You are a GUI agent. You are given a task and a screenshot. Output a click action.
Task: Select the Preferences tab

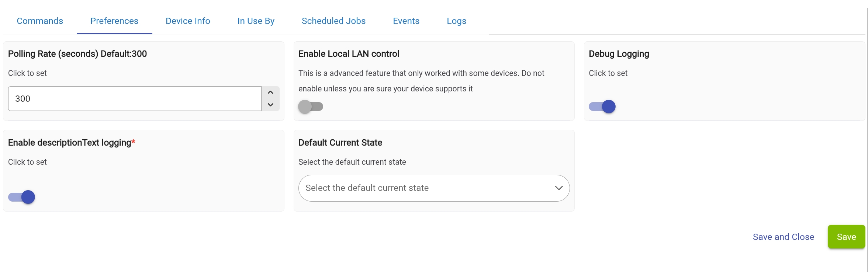point(114,21)
